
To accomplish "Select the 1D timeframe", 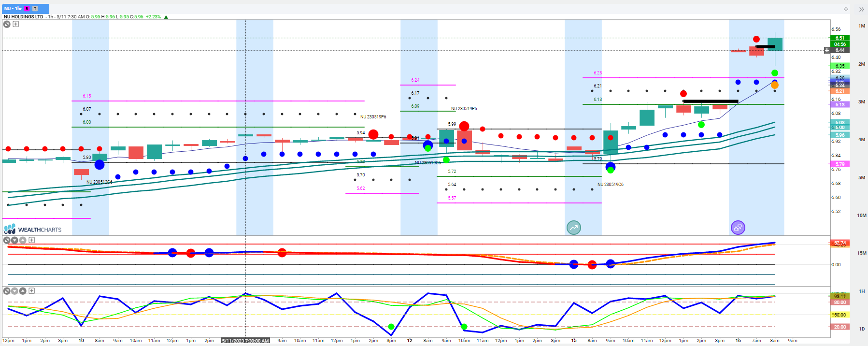I will point(862,329).
